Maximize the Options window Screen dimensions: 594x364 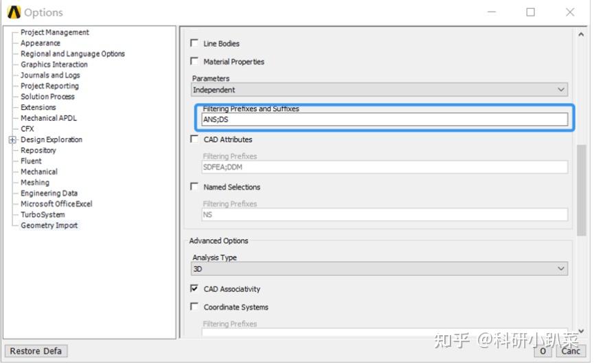pyautogui.click(x=531, y=12)
